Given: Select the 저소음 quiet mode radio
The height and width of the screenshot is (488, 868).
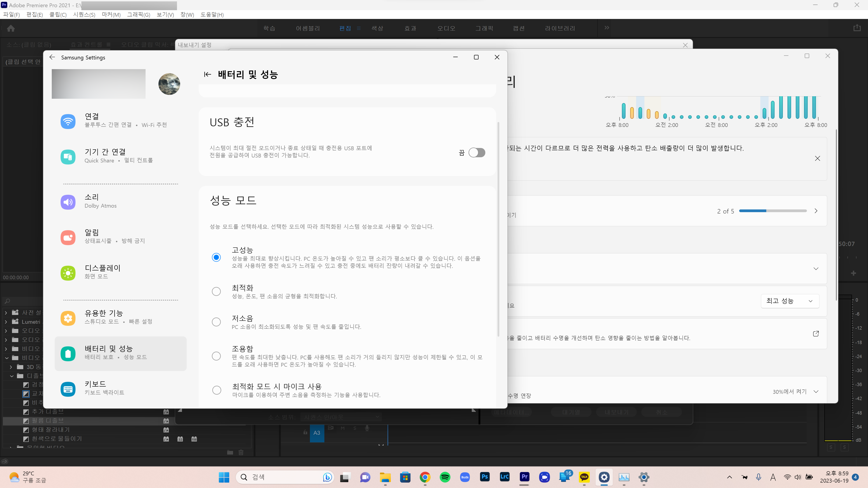Looking at the screenshot, I should click(216, 322).
